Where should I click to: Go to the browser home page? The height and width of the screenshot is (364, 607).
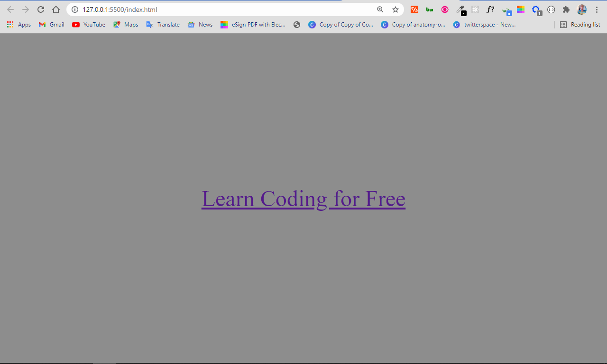click(56, 9)
